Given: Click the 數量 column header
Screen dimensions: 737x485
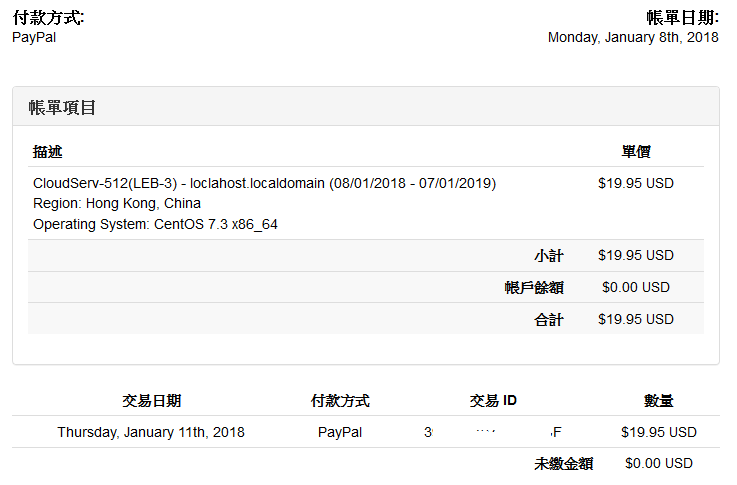Looking at the screenshot, I should (658, 401).
